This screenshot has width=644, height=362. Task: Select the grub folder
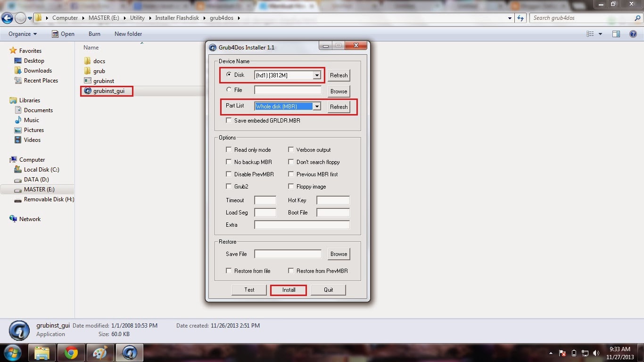[x=99, y=71]
